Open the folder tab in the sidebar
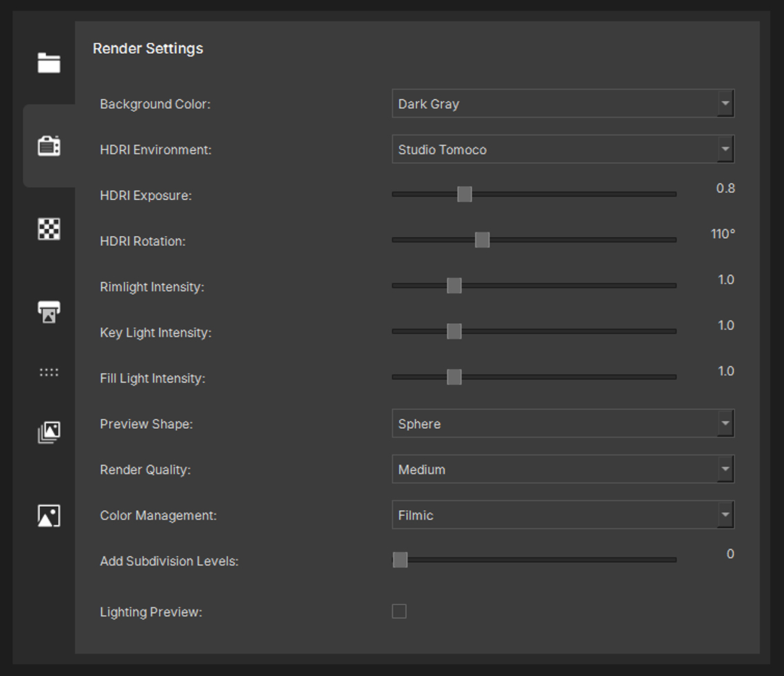The width and height of the screenshot is (784, 676). coord(49,63)
